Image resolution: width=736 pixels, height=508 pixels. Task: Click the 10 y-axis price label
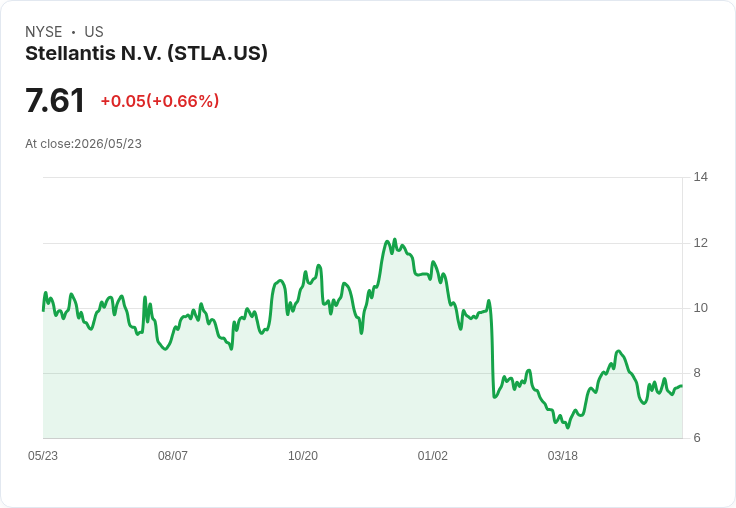pos(701,308)
